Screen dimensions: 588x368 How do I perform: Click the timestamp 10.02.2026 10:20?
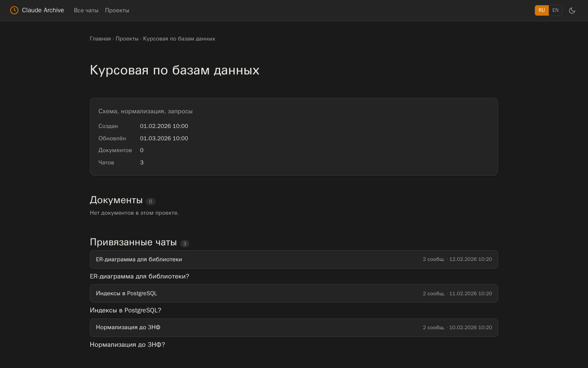(x=470, y=328)
